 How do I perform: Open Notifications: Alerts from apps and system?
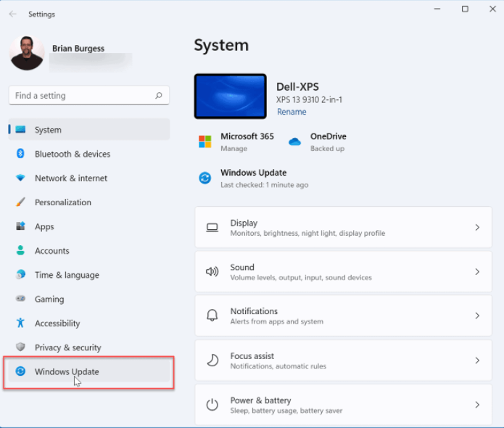click(x=343, y=316)
